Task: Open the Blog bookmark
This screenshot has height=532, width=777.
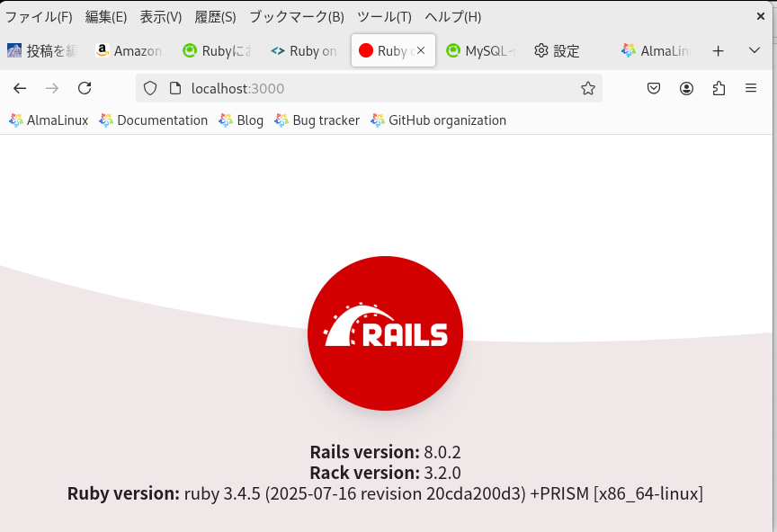Action: (241, 120)
